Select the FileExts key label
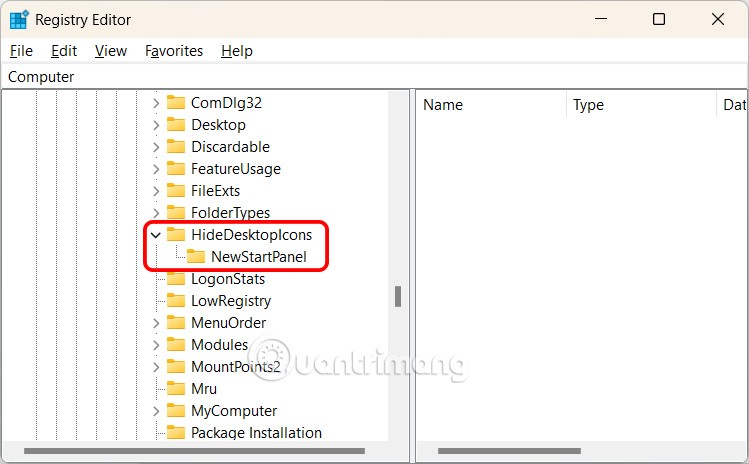Image resolution: width=749 pixels, height=464 pixels. pos(215,191)
